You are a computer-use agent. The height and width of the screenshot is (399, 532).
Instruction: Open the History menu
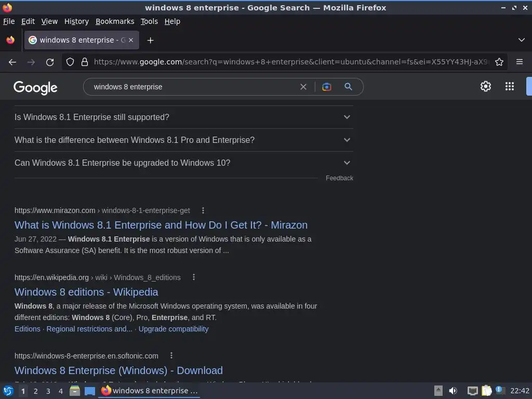tap(77, 21)
